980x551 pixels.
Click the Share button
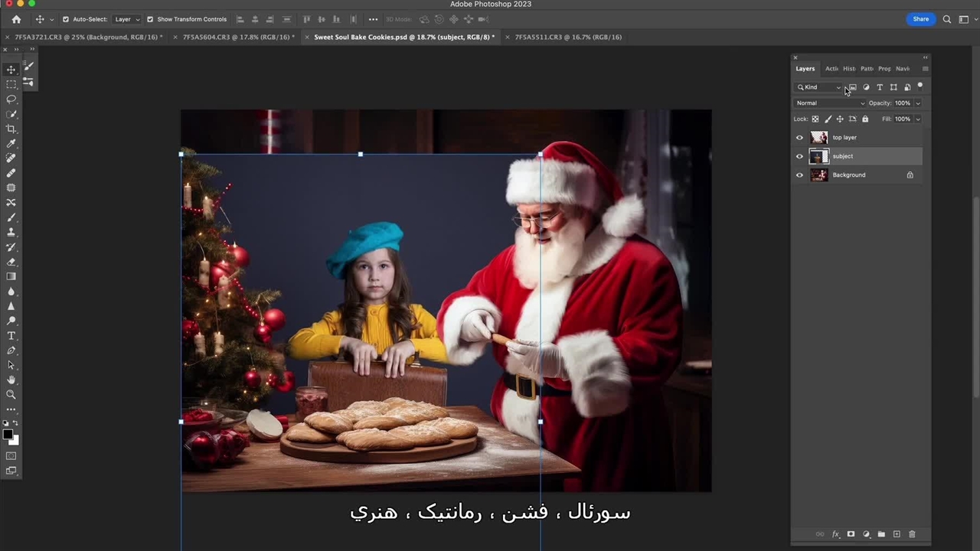(x=920, y=19)
